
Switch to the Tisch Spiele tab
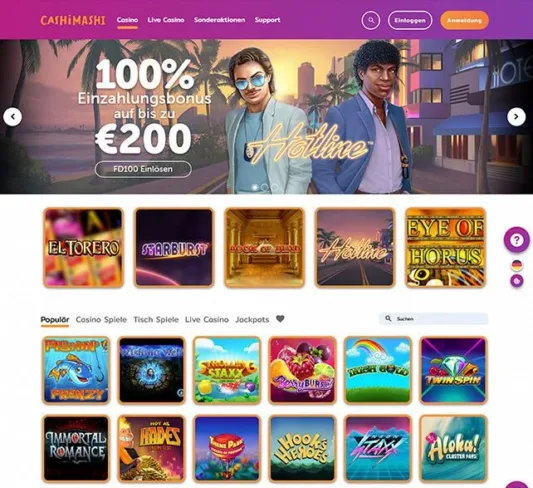(x=156, y=319)
